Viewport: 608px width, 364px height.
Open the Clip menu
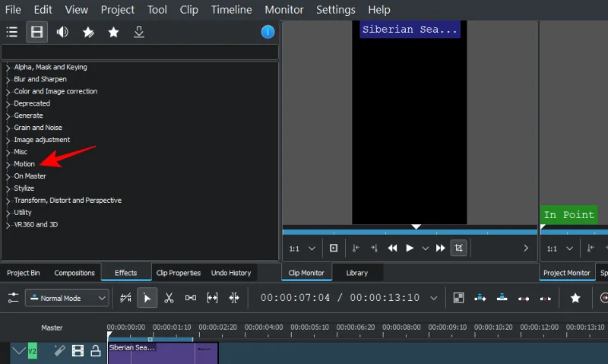188,10
